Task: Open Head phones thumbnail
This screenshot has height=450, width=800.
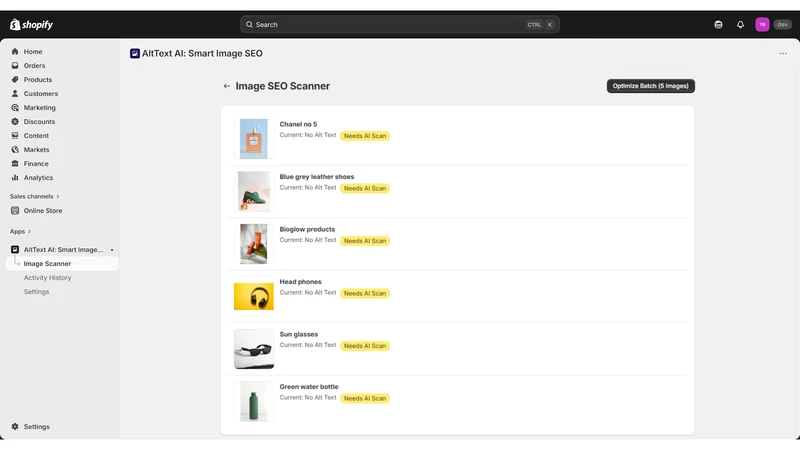Action: (254, 296)
